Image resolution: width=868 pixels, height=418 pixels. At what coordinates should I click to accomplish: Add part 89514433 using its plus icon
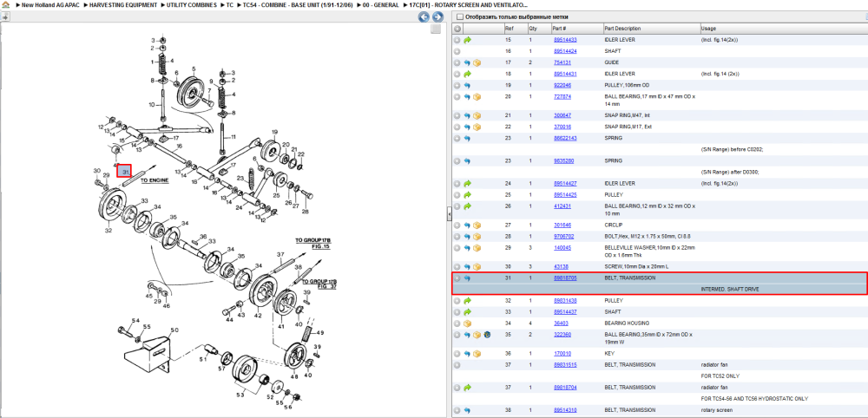tap(457, 40)
